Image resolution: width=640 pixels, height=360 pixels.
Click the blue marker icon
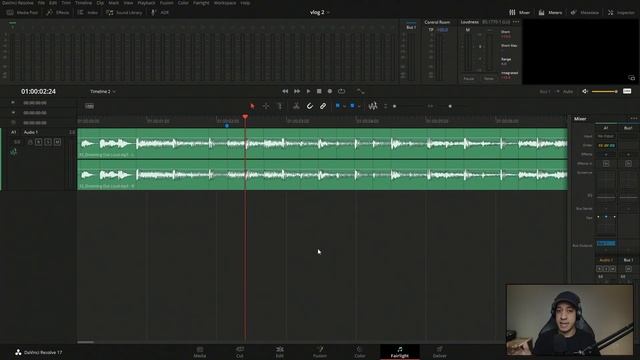(x=352, y=106)
